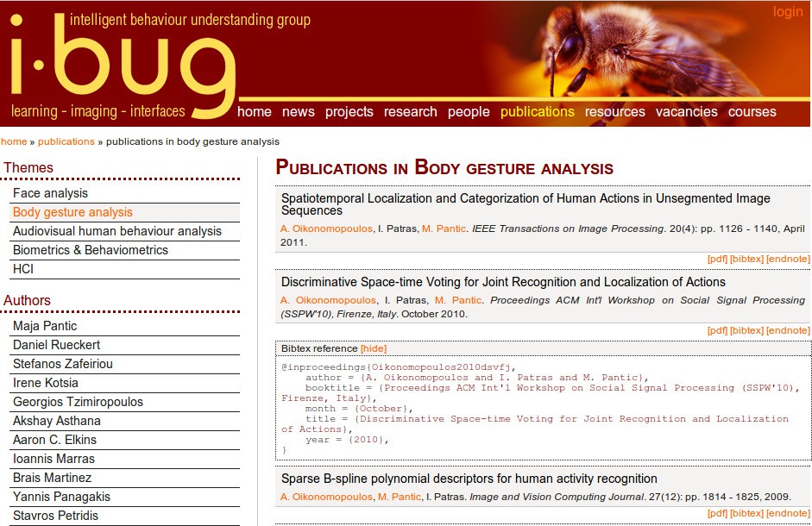This screenshot has width=812, height=526.
Task: Click M. Pantic in Sparse B-spline entry
Action: 400,497
